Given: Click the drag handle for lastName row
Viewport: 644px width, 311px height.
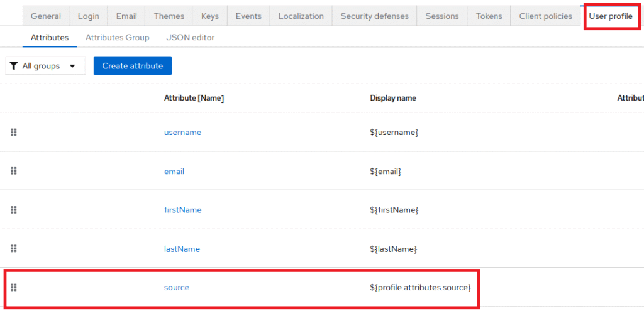Looking at the screenshot, I should point(14,249).
